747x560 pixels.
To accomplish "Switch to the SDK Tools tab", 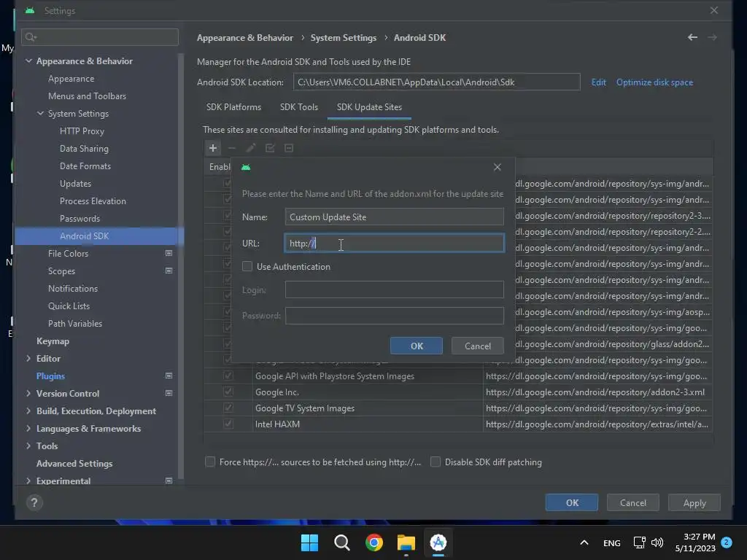I will (298, 107).
